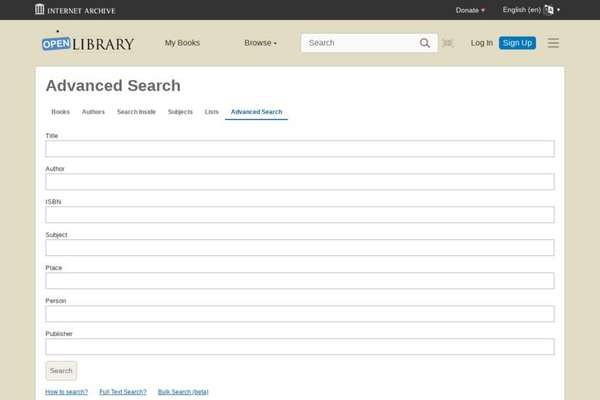Screen dimensions: 600x400
Task: Click the Internet Archive text link
Action: click(x=81, y=11)
